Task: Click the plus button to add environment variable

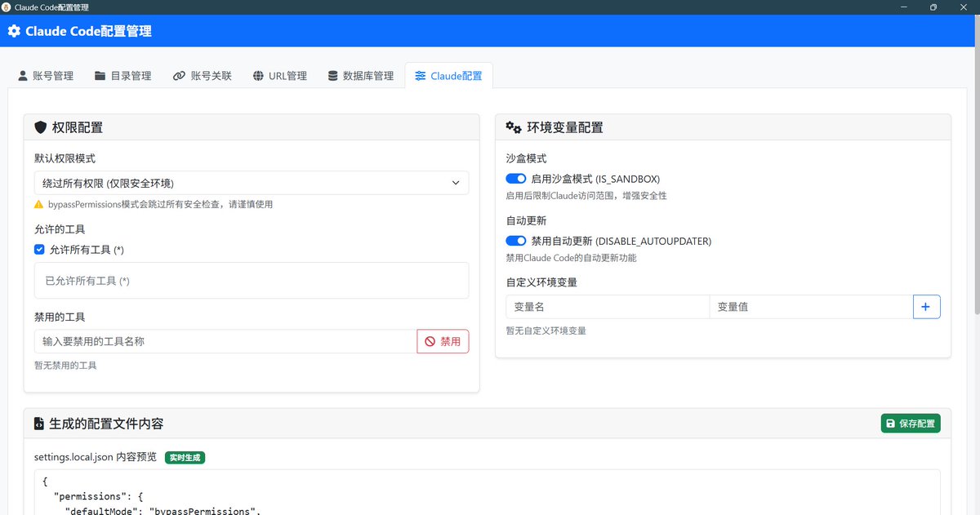Action: [926, 307]
